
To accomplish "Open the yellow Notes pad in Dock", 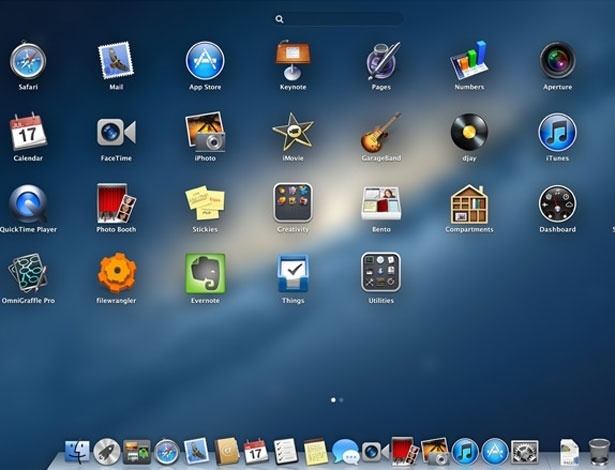I will coord(316,452).
